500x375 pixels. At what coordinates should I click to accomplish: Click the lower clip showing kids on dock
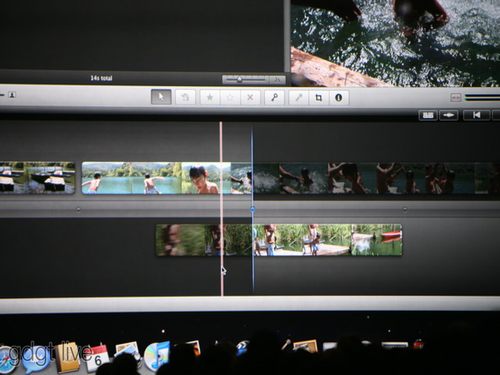279,240
